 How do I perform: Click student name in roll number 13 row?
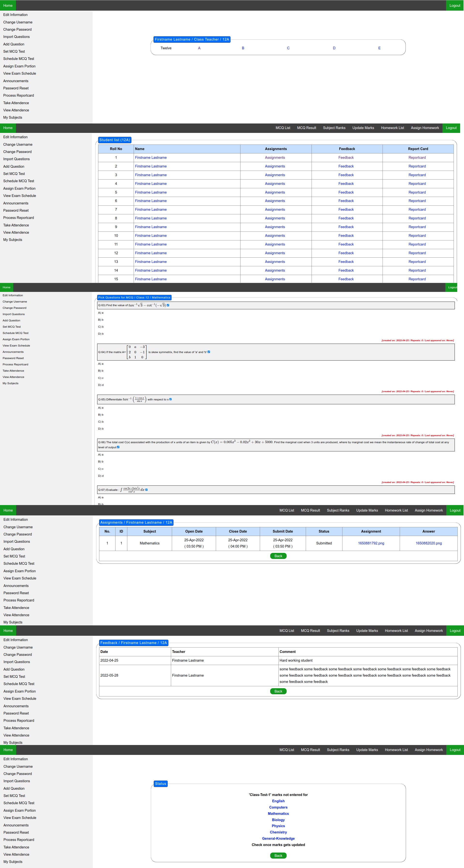pos(151,262)
